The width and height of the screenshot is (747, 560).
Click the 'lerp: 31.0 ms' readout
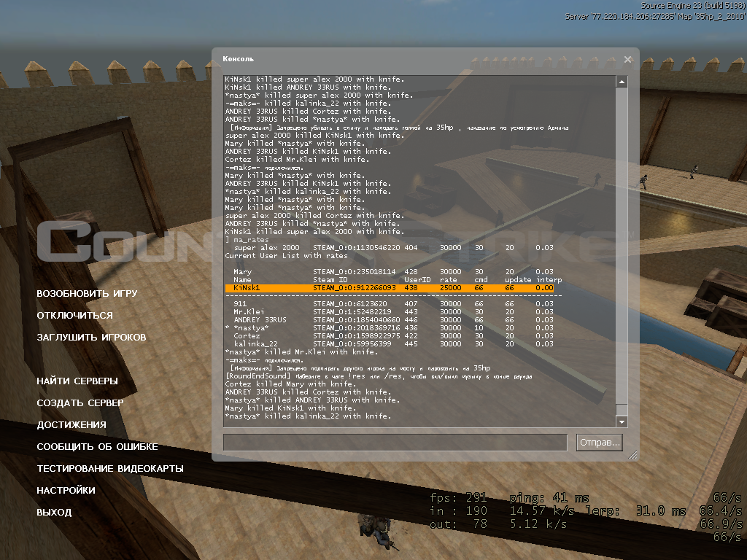(x=636, y=511)
